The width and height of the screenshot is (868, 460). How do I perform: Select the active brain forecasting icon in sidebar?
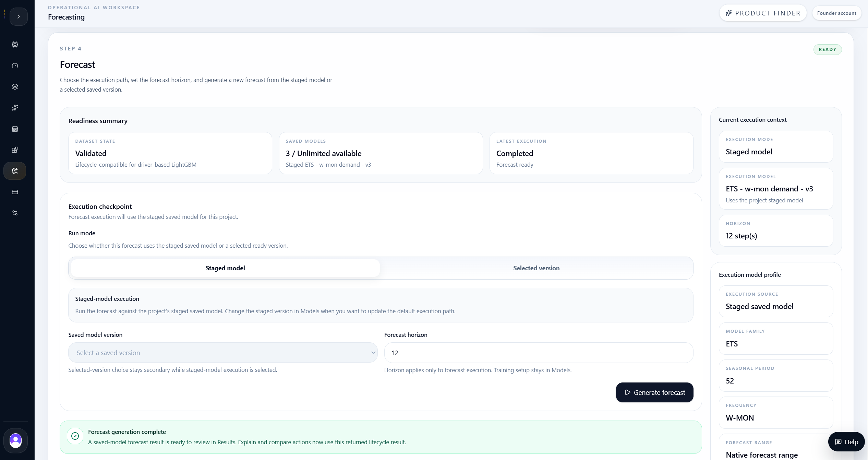[15, 171]
